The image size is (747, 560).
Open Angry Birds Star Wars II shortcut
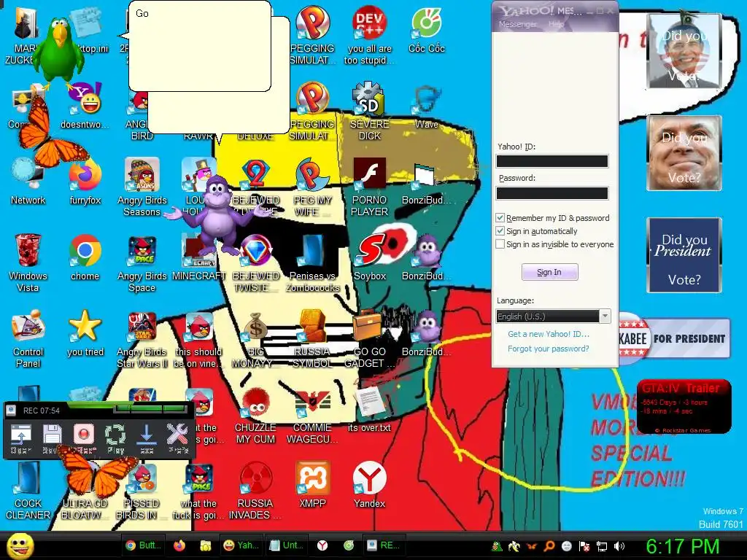[142, 340]
